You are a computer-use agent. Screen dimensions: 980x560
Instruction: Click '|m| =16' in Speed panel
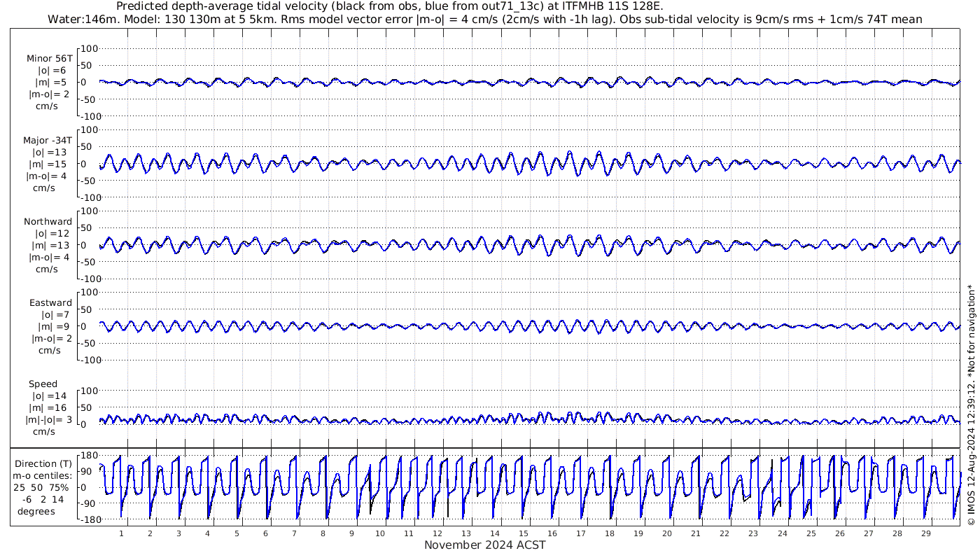click(50, 408)
